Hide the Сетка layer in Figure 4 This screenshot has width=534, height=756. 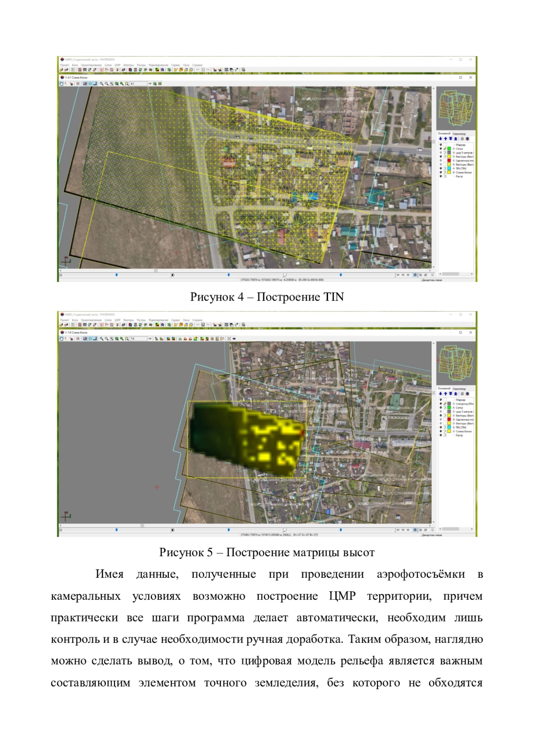pyautogui.click(x=441, y=149)
